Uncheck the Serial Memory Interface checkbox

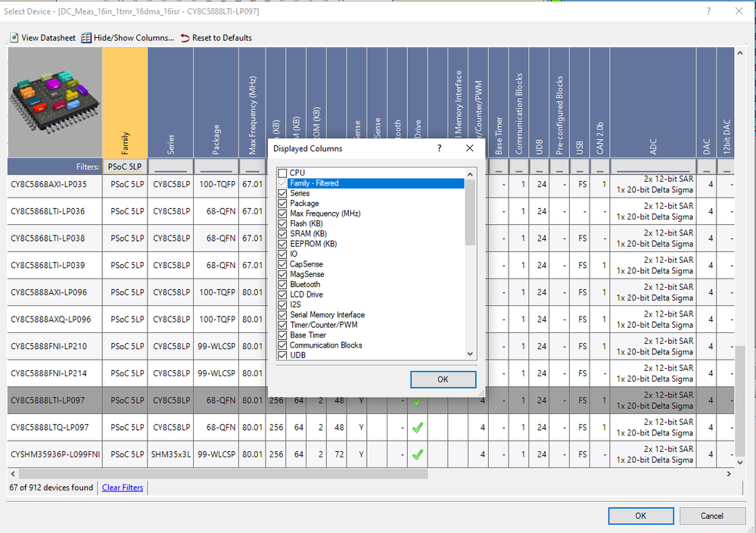click(282, 315)
